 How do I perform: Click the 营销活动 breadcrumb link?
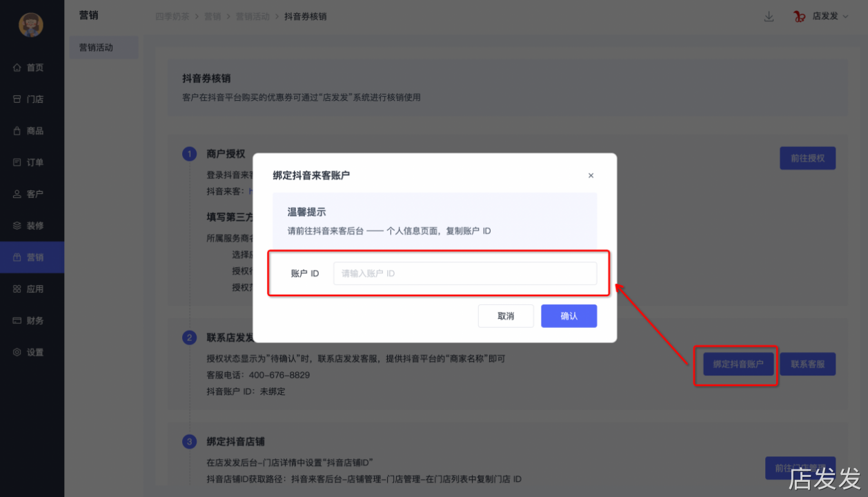tap(253, 16)
